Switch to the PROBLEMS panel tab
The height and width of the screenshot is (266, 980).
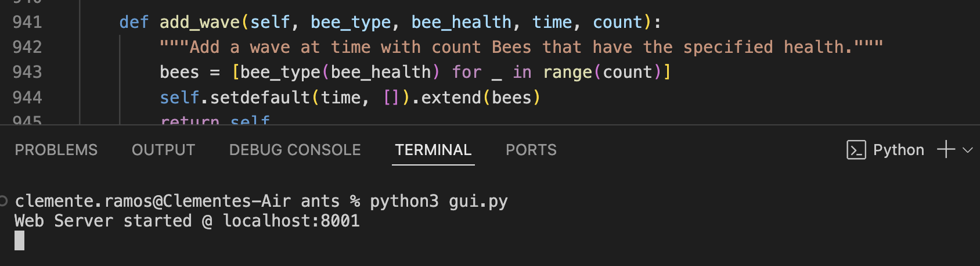[56, 150]
